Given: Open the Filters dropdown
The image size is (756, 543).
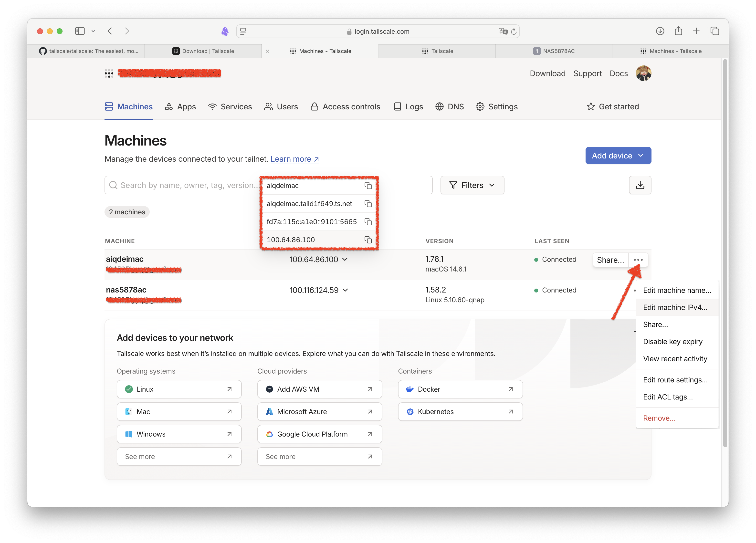Looking at the screenshot, I should tap(472, 185).
